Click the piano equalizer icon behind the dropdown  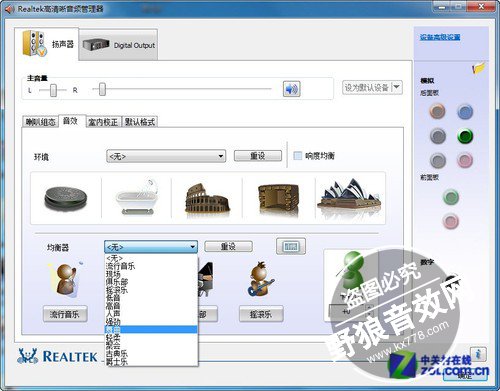206,279
